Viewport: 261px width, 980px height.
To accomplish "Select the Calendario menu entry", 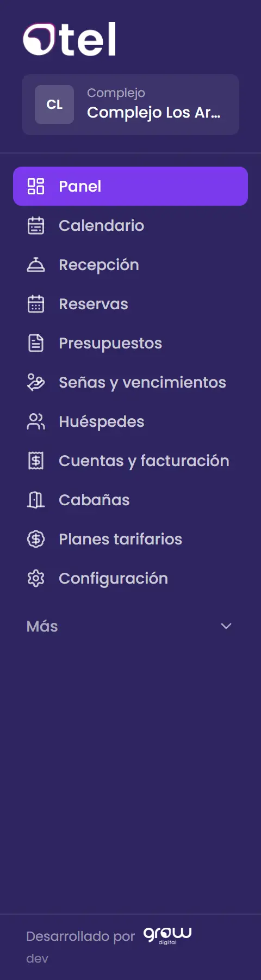I will pyautogui.click(x=130, y=225).
